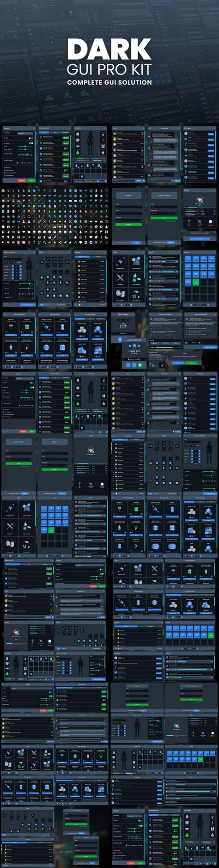This screenshot has height=868, width=219.
Task: Click the lightning Energy packs icon in topmost Shop panel
Action: coord(120,261)
